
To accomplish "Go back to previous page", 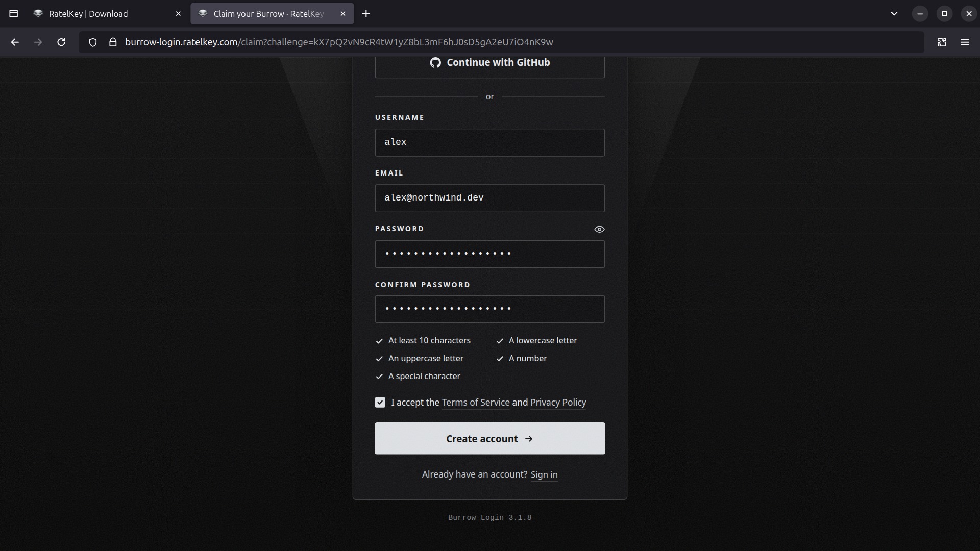I will (15, 42).
